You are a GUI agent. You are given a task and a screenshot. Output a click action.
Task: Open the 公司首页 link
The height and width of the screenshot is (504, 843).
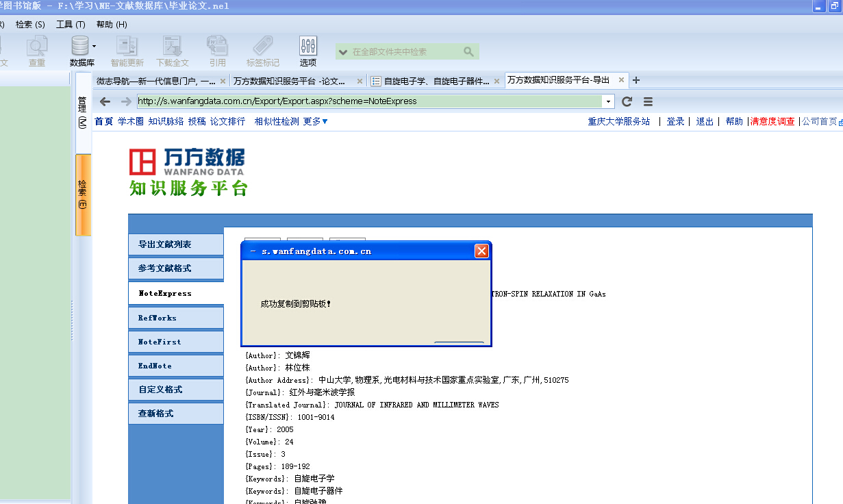tap(820, 121)
